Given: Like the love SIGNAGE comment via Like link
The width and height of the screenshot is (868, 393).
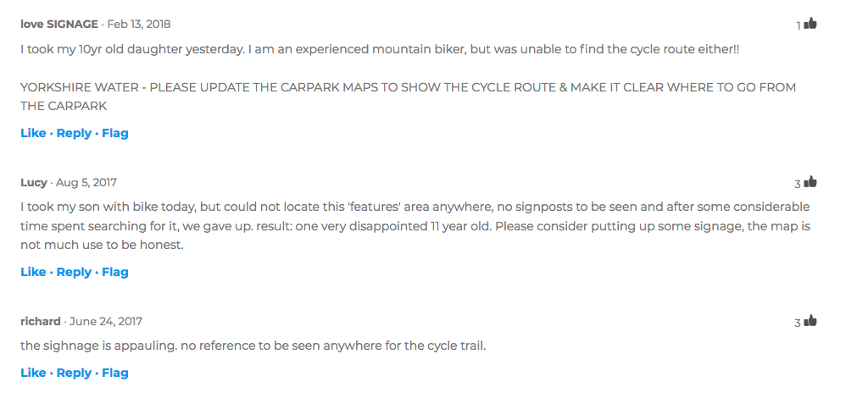Looking at the screenshot, I should (x=33, y=133).
